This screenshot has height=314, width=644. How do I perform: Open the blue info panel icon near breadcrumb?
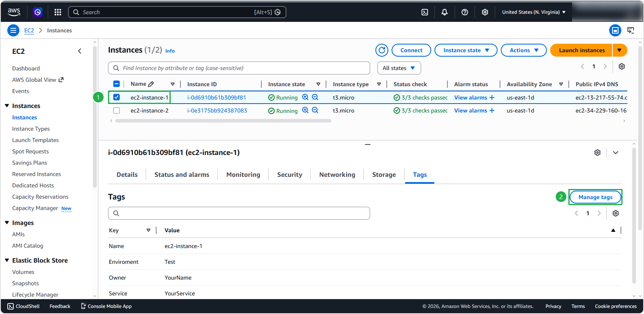pyautogui.click(x=615, y=30)
